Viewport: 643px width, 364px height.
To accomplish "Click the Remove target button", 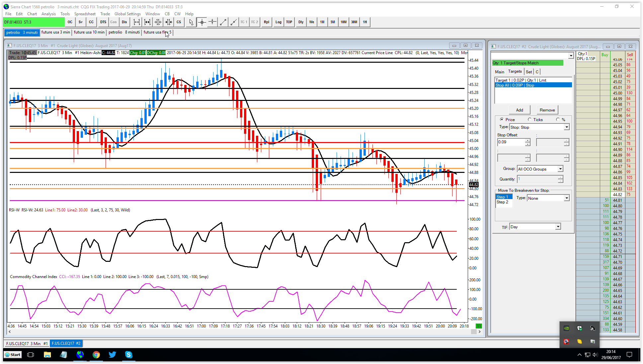I will tap(547, 110).
